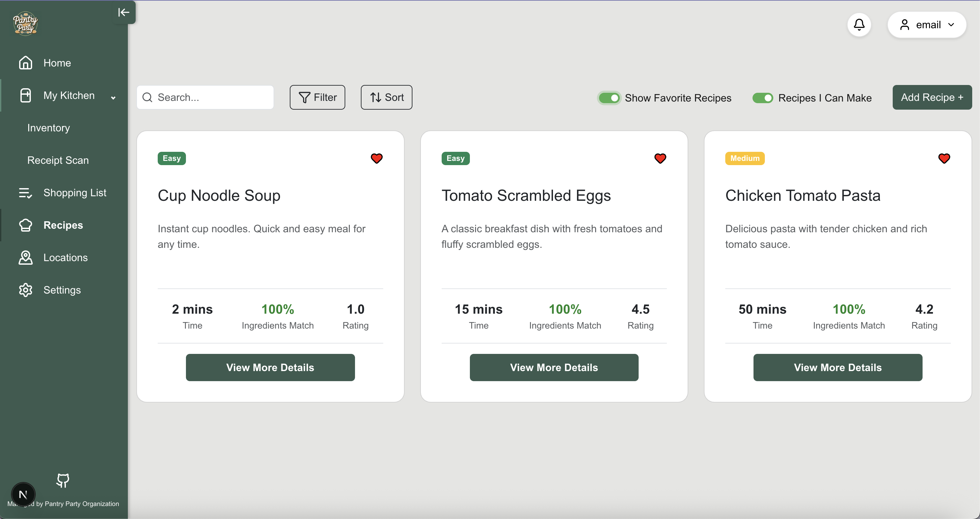Click the Chicken Tomato Pasta title
This screenshot has height=519, width=980.
(x=803, y=195)
